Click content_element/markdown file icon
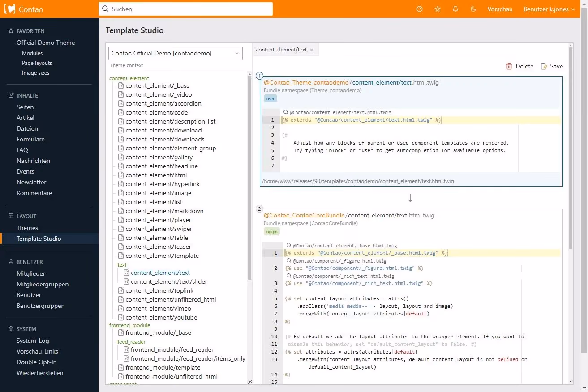 pyautogui.click(x=121, y=211)
